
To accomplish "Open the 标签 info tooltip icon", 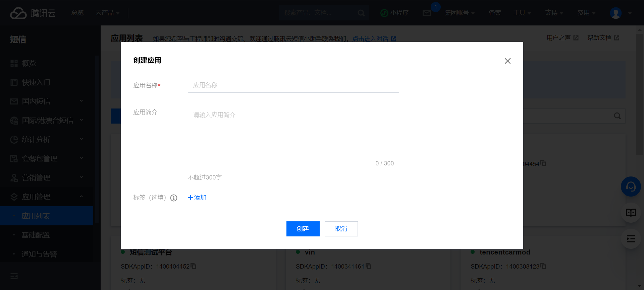I will point(174,198).
